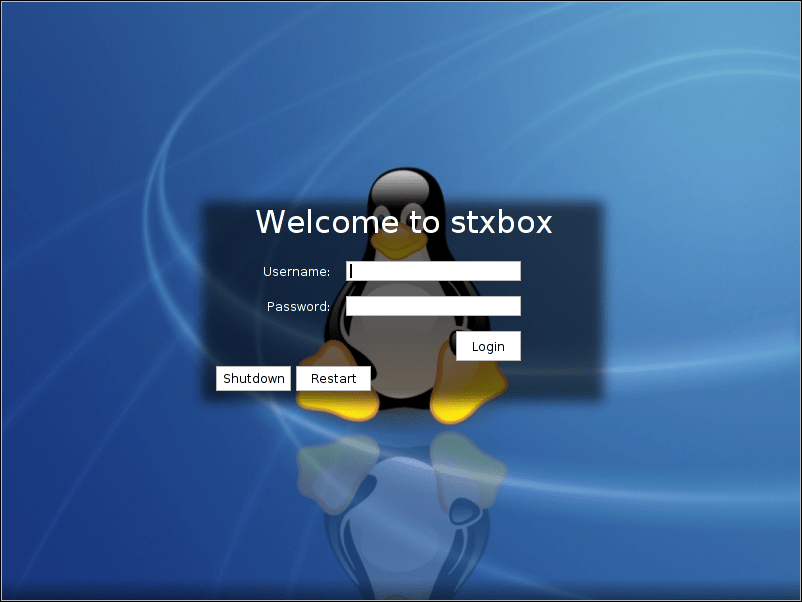This screenshot has height=602, width=802.
Task: Click the Restart button
Action: [333, 378]
